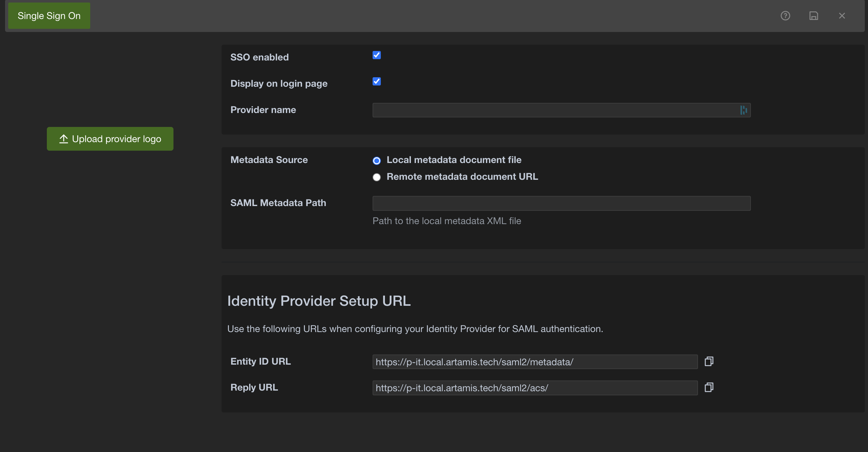868x452 pixels.
Task: Click the Provider name label
Action: pos(263,110)
